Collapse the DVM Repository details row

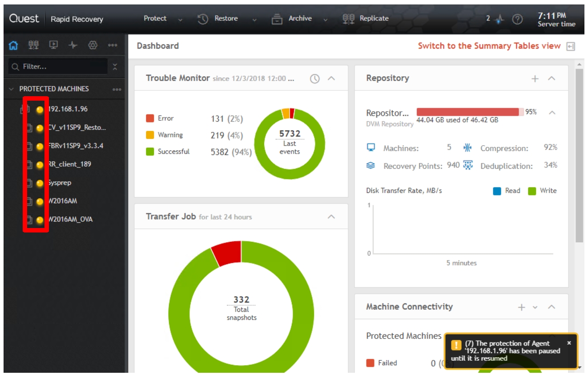(x=552, y=113)
